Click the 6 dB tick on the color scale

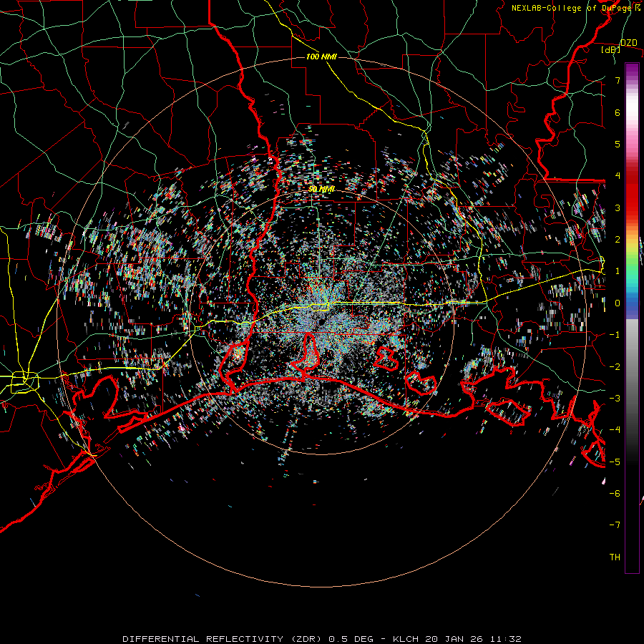coord(618,112)
